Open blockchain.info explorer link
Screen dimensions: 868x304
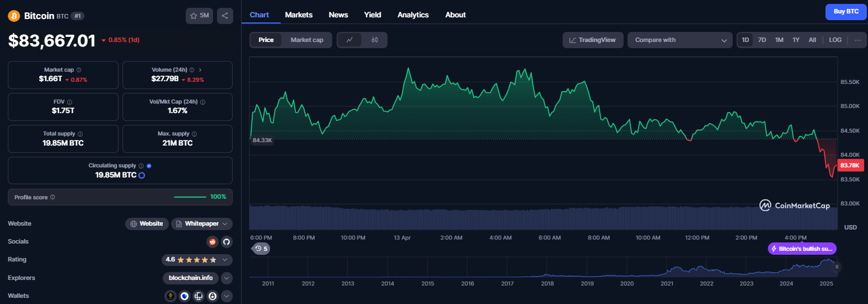(x=191, y=278)
